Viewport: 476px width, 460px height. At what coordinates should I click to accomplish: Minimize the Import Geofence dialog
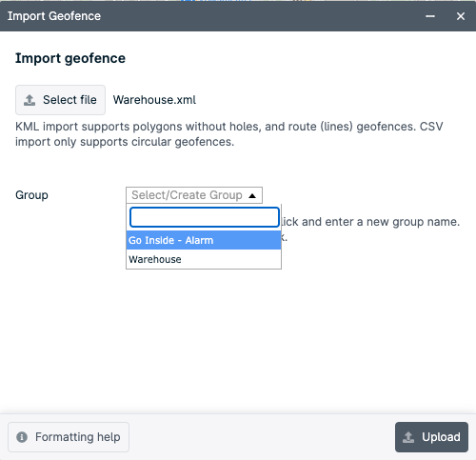pyautogui.click(x=430, y=16)
